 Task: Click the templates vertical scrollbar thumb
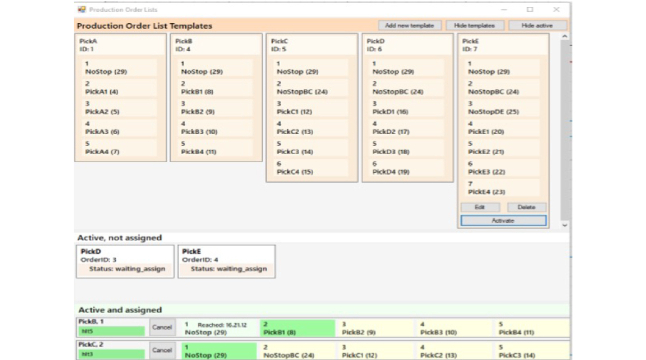[x=565, y=130]
